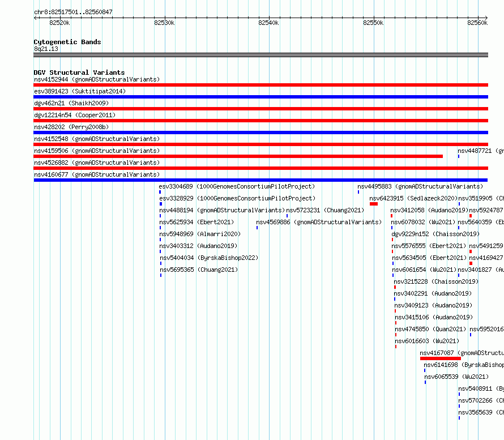Viewport: 504px width, 440px height.
Task: Open the nsv4745850 Quan2021 variant
Action: point(431,329)
